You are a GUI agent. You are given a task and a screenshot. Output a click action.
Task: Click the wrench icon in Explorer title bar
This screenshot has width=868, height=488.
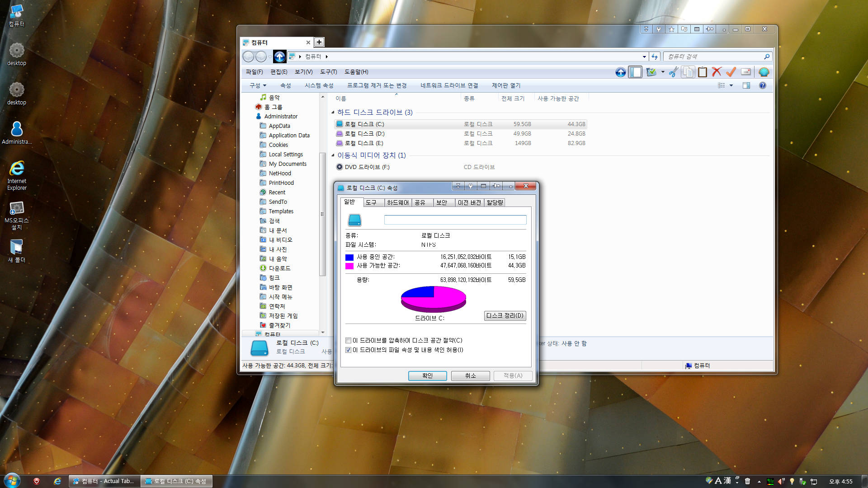pyautogui.click(x=659, y=29)
